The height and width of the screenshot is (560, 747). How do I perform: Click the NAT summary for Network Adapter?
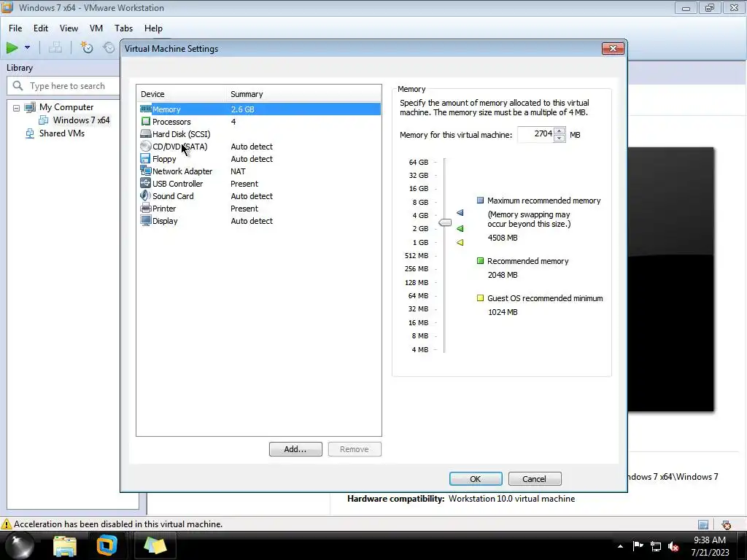click(x=238, y=171)
